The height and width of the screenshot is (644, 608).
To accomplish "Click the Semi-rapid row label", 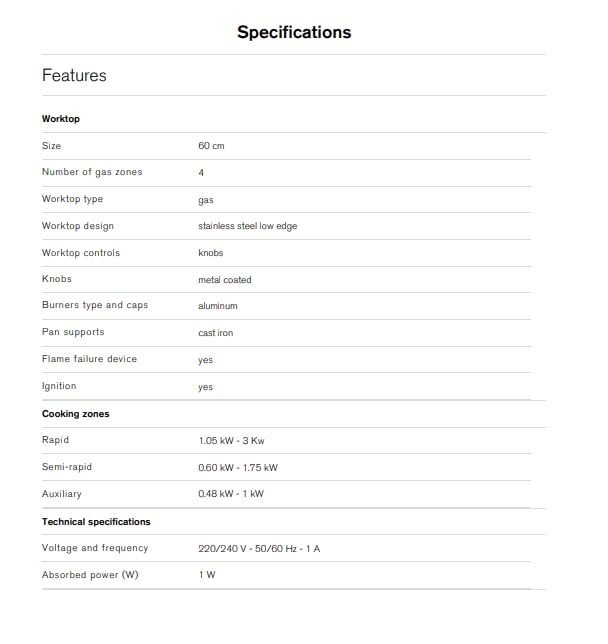I will pos(68,467).
